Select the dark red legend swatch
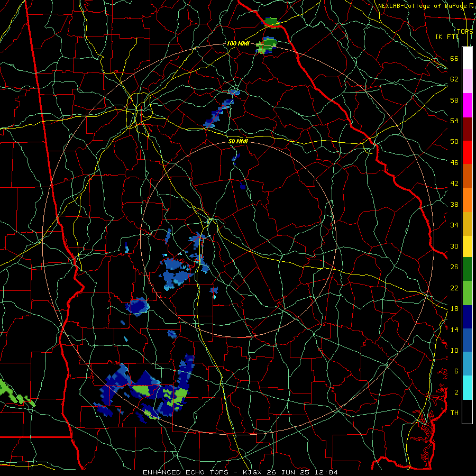 point(467,129)
